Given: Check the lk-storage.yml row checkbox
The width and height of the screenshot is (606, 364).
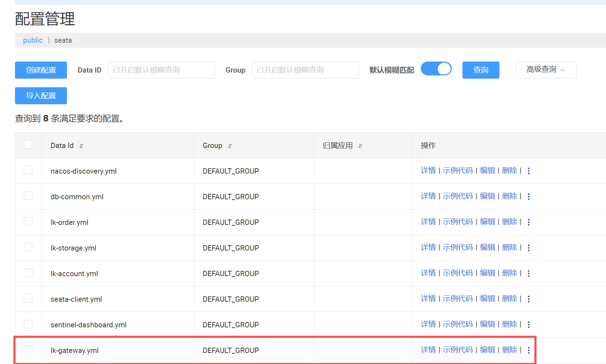Looking at the screenshot, I should [x=28, y=247].
